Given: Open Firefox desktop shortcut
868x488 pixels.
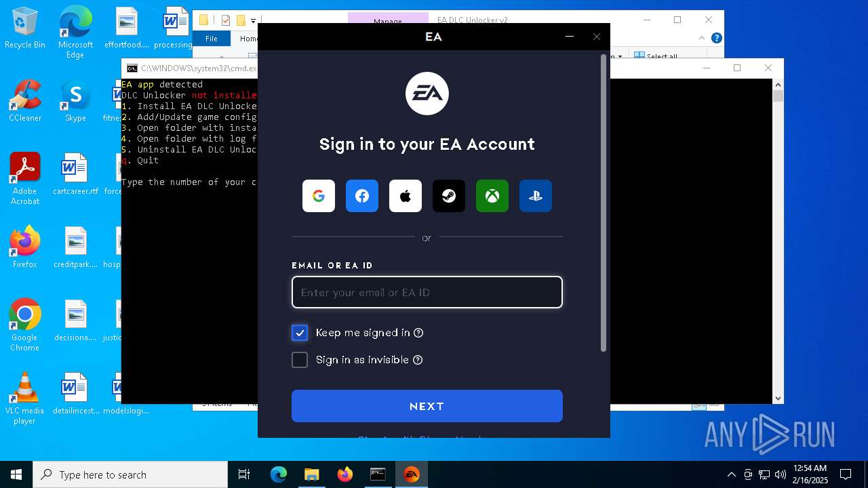Looking at the screenshot, I should (x=25, y=247).
